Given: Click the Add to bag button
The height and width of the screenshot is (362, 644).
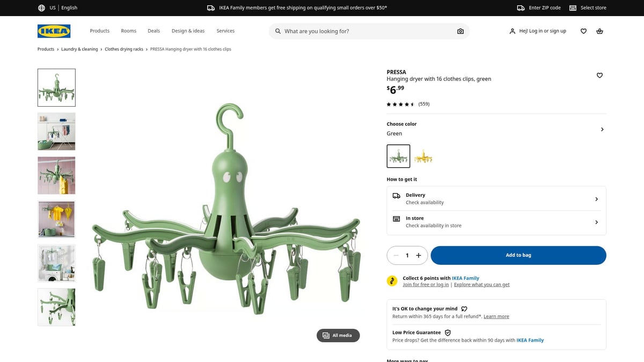Looking at the screenshot, I should 518,255.
